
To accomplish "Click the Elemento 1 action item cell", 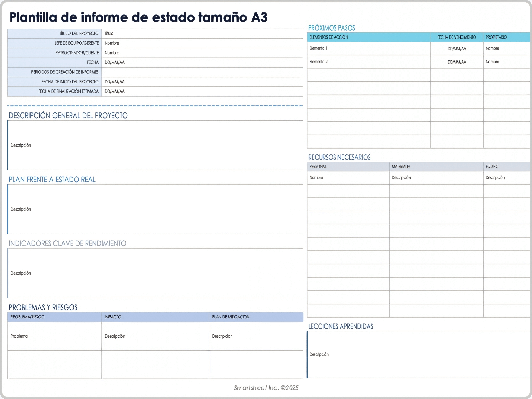I will click(x=369, y=48).
